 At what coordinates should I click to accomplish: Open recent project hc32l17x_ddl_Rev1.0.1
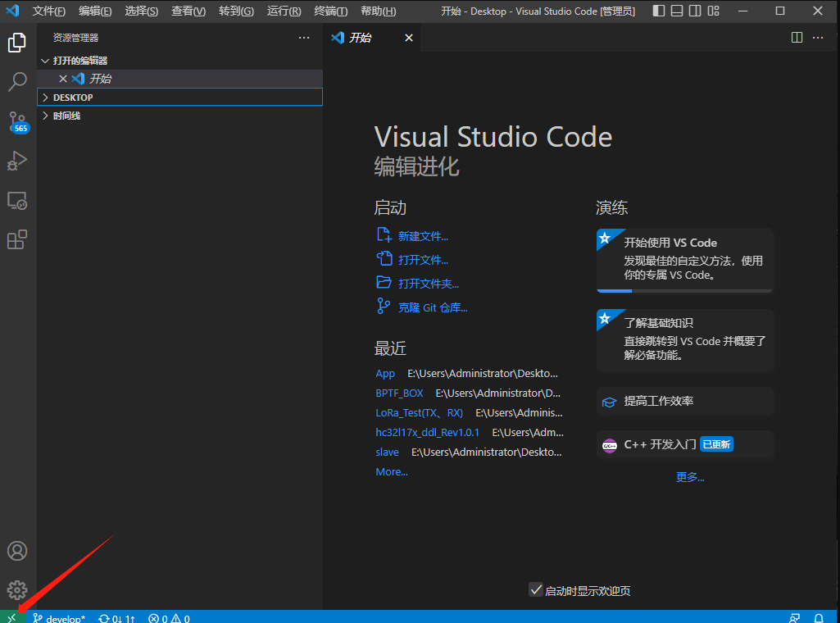[x=428, y=432]
